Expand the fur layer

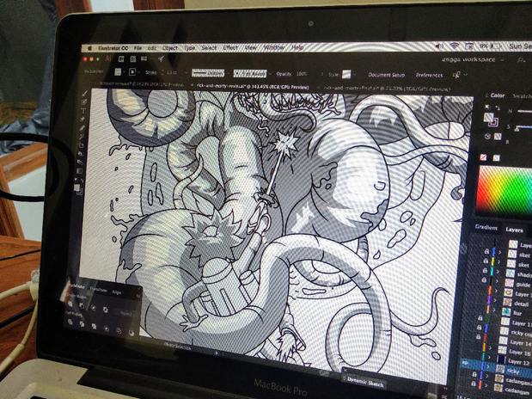click(494, 310)
